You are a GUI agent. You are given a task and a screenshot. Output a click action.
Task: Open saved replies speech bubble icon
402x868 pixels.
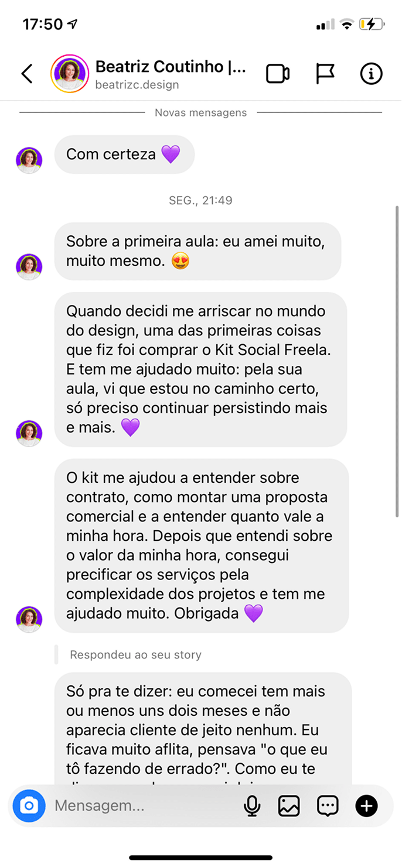point(327,806)
